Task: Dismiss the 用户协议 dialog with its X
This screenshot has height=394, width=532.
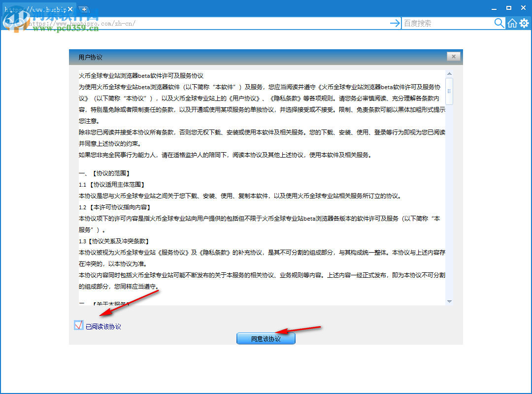Action: coord(453,56)
